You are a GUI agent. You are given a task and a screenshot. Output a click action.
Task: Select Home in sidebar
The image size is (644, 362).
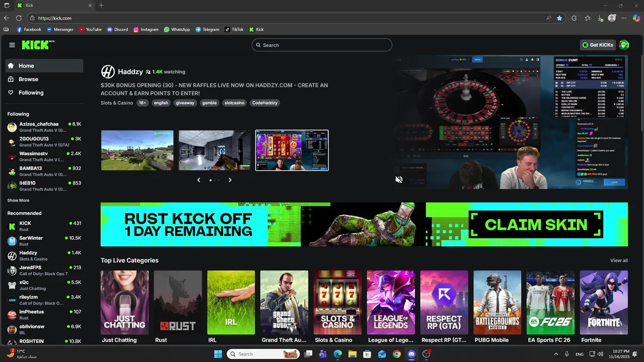pos(44,66)
